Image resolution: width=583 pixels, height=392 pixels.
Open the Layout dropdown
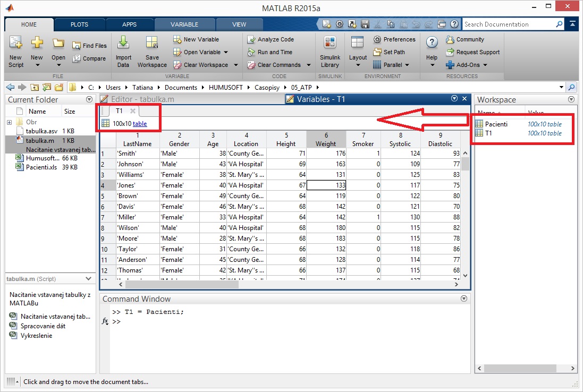click(358, 65)
